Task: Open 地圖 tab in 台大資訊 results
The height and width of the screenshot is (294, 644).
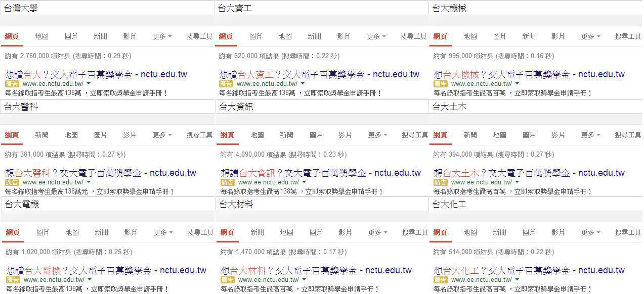Action: pyautogui.click(x=257, y=135)
